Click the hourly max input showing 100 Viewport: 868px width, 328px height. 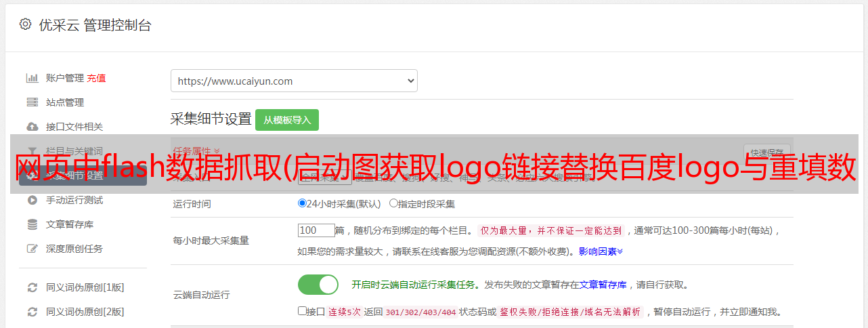coord(316,230)
